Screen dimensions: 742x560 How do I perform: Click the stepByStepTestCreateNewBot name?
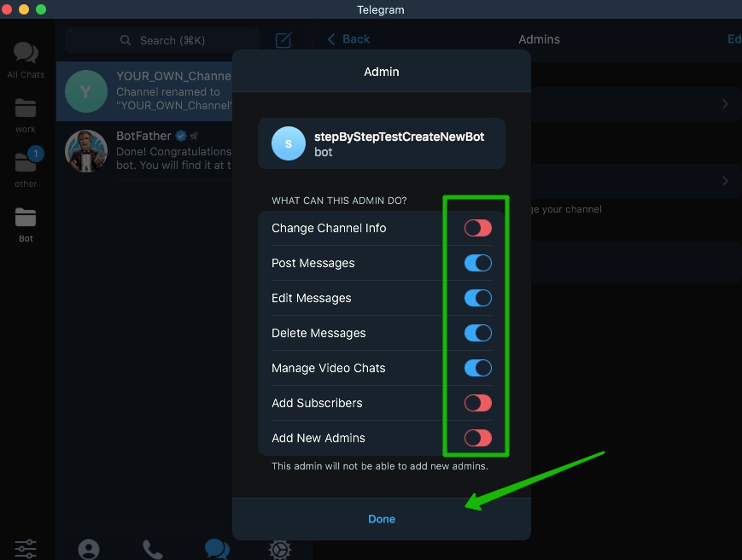click(x=399, y=137)
